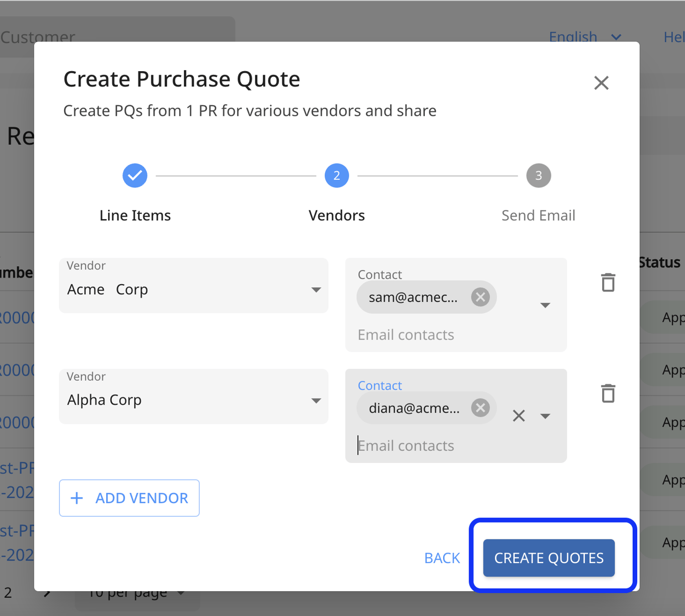The width and height of the screenshot is (685, 616).
Task: Remove the sam@acmec contact chip
Action: point(480,297)
